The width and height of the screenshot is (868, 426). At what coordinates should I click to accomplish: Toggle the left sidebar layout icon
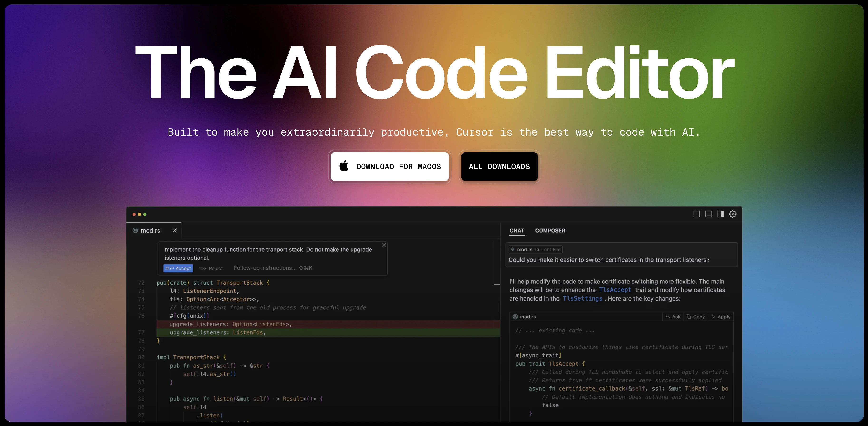point(696,214)
